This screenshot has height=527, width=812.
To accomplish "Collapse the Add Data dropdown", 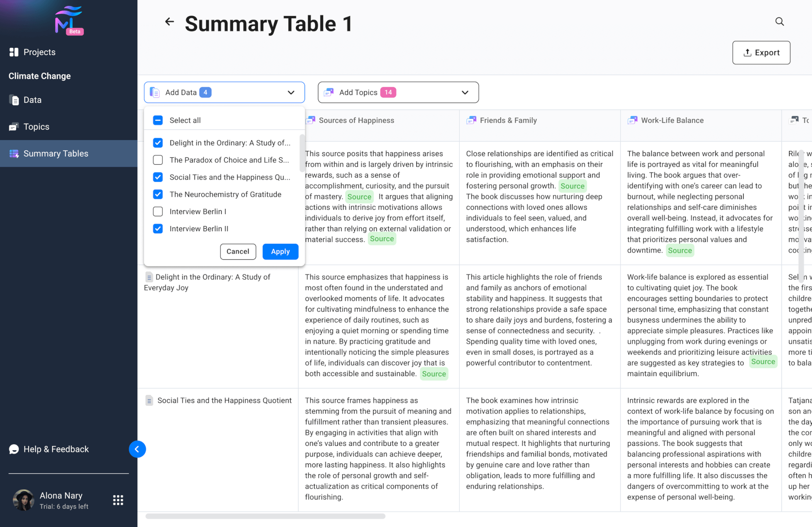I will pos(291,92).
